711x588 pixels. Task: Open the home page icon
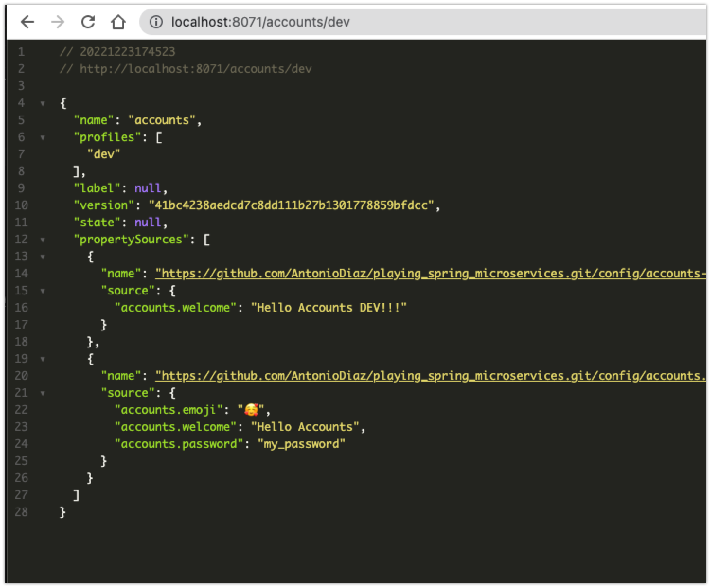click(x=118, y=22)
